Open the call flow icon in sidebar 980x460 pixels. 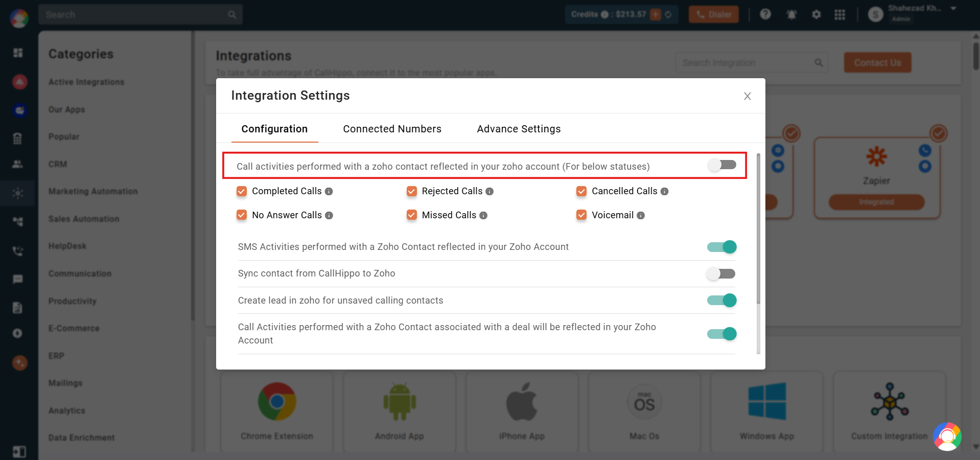coord(18,221)
